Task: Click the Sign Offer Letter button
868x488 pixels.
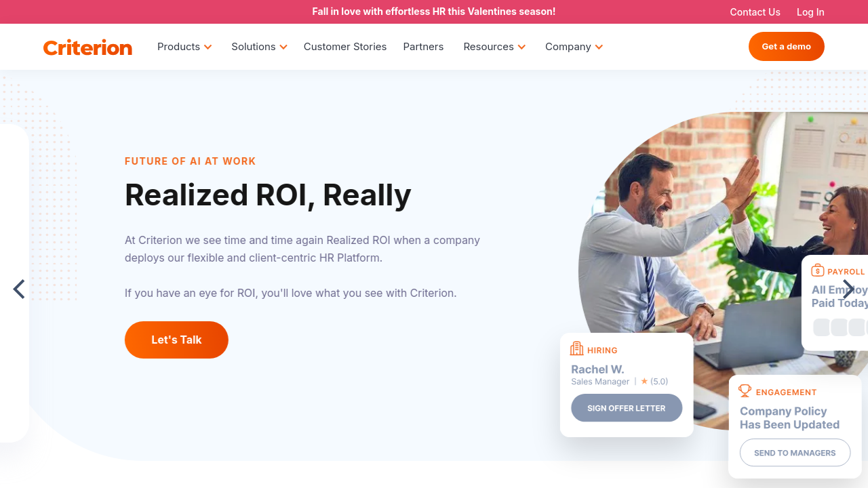Action: (x=627, y=408)
